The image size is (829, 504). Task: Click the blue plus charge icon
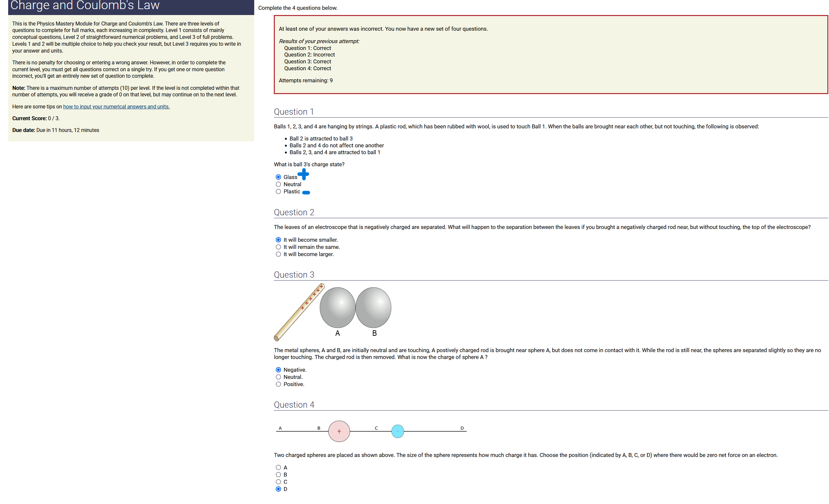[x=303, y=174]
